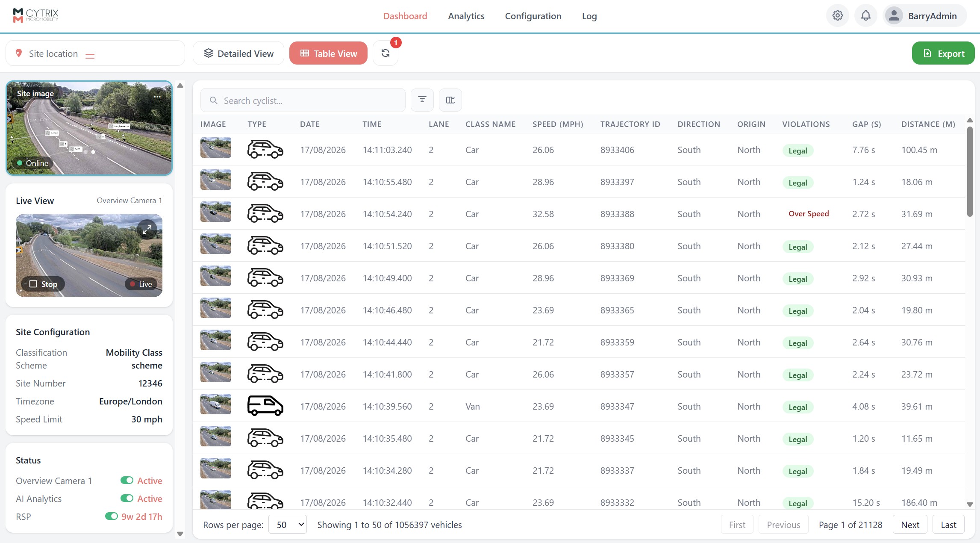Image resolution: width=980 pixels, height=543 pixels.
Task: Open the Site location selector
Action: (x=95, y=53)
